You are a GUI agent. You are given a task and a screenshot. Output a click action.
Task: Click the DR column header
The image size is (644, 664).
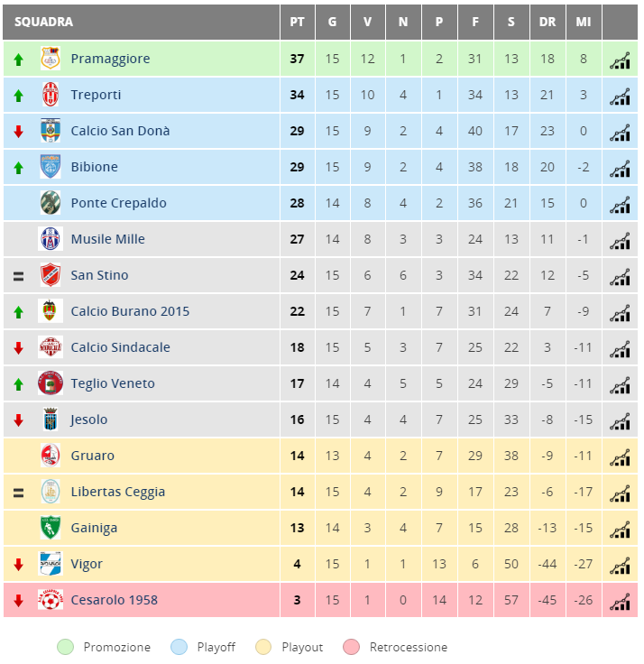[x=547, y=22]
